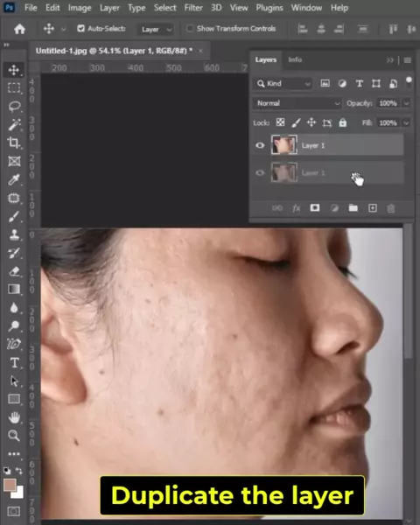The image size is (420, 525).
Task: Swap foreground and background colors
Action: [x=19, y=471]
